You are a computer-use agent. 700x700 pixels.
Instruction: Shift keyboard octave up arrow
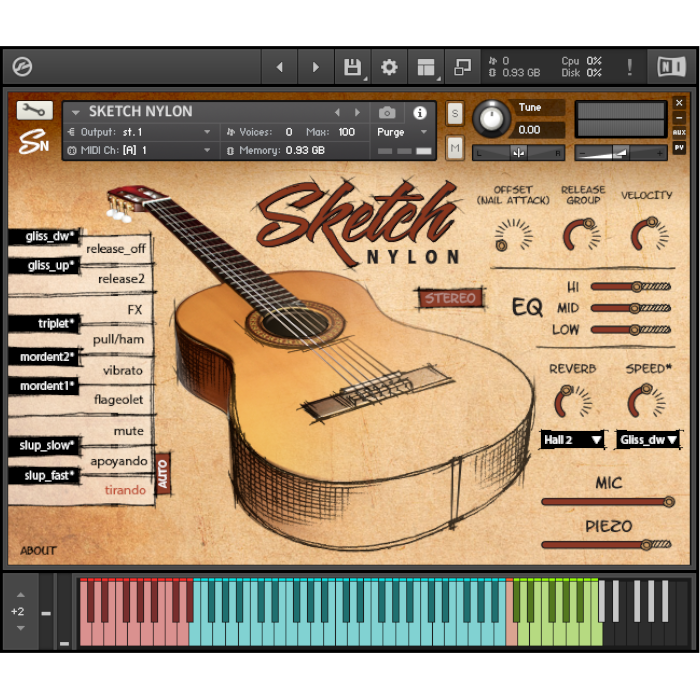tap(21, 595)
